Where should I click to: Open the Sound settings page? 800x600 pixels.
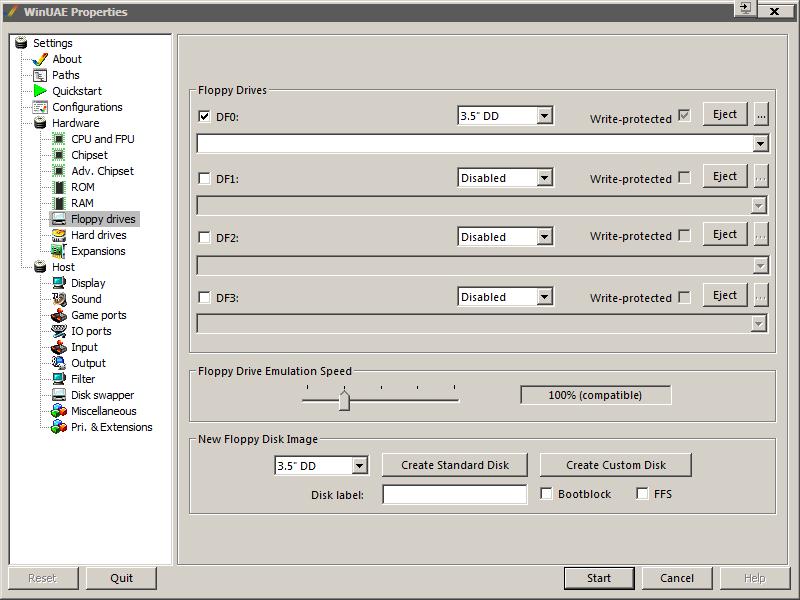tap(86, 299)
